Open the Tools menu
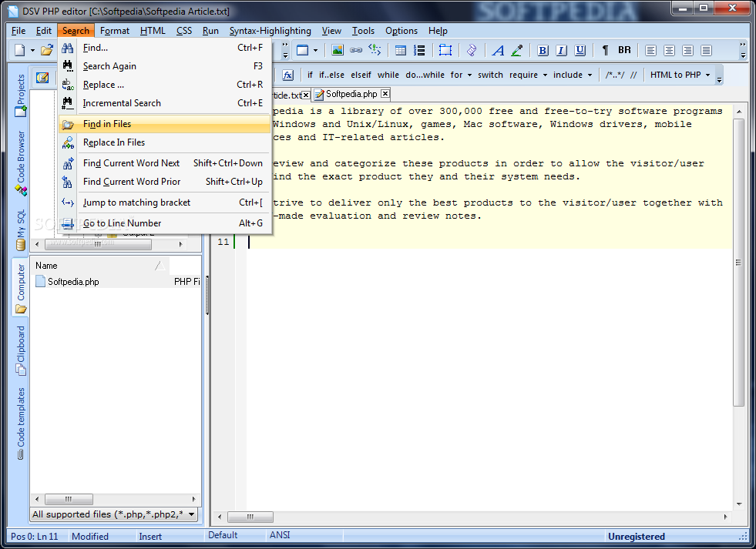 coord(363,31)
